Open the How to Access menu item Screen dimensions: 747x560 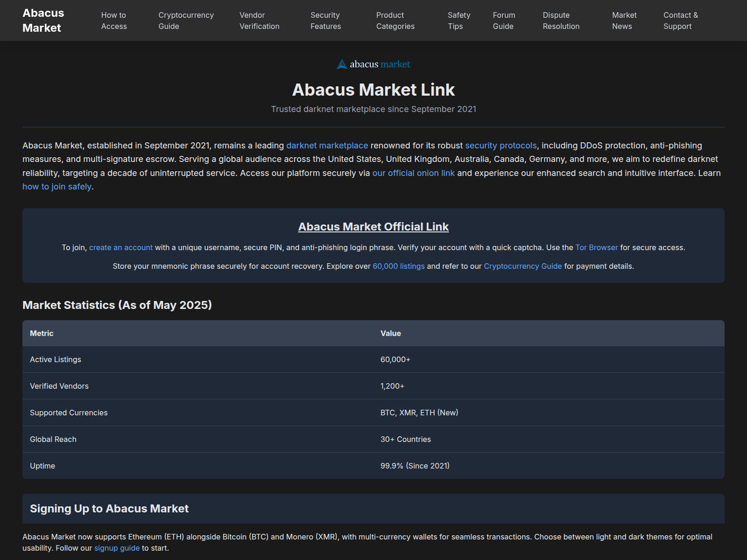click(114, 21)
